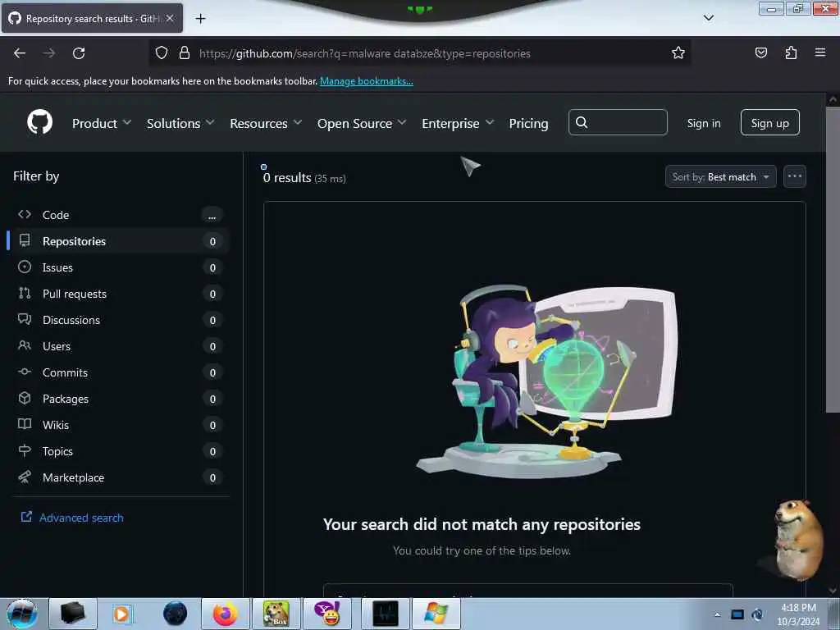Go forward with the browser forward arrow
The width and height of the screenshot is (840, 630).
click(x=49, y=53)
